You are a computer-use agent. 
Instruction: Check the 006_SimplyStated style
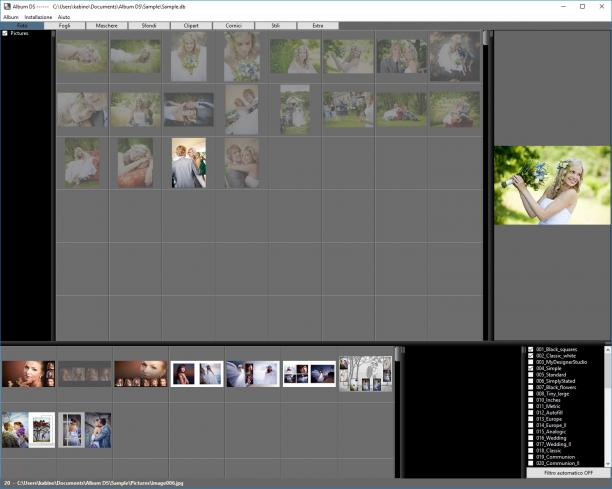point(530,381)
